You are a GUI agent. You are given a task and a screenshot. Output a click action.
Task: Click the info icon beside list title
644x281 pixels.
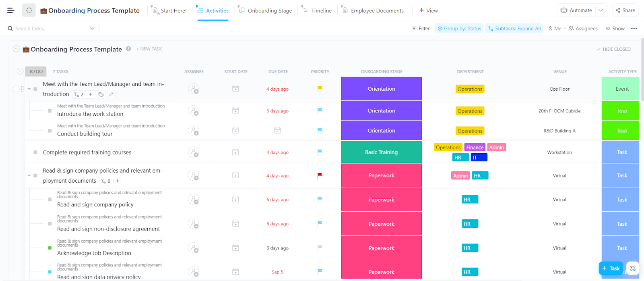point(128,49)
